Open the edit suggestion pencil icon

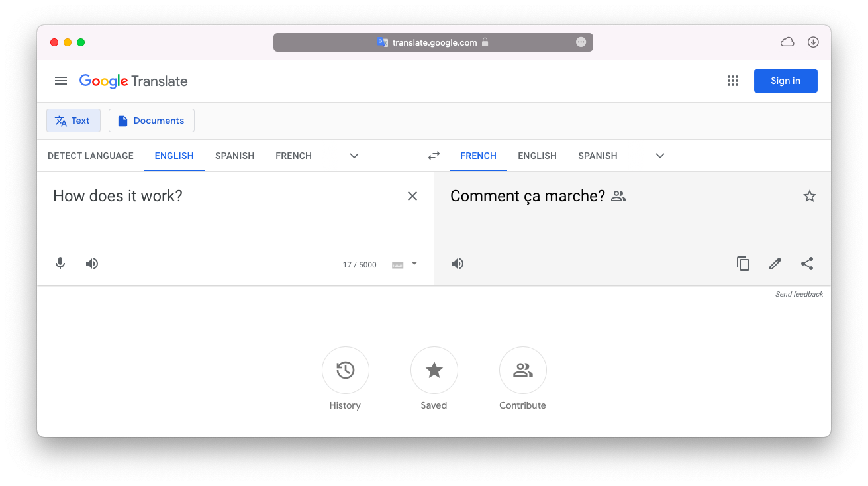pyautogui.click(x=775, y=263)
